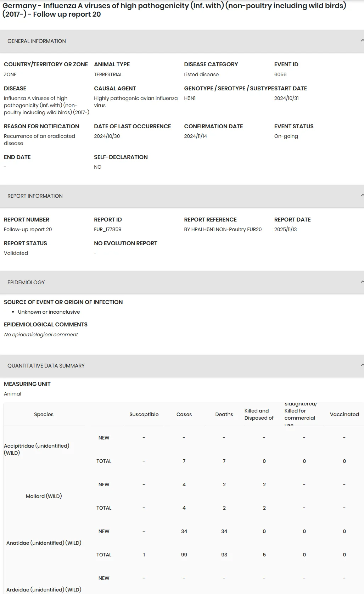This screenshot has height=594, width=364.
Task: Select the Species column header
Action: [44, 414]
